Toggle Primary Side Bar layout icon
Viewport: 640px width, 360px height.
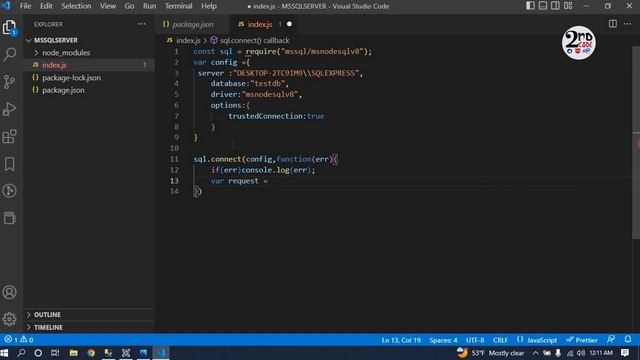pyautogui.click(x=530, y=6)
